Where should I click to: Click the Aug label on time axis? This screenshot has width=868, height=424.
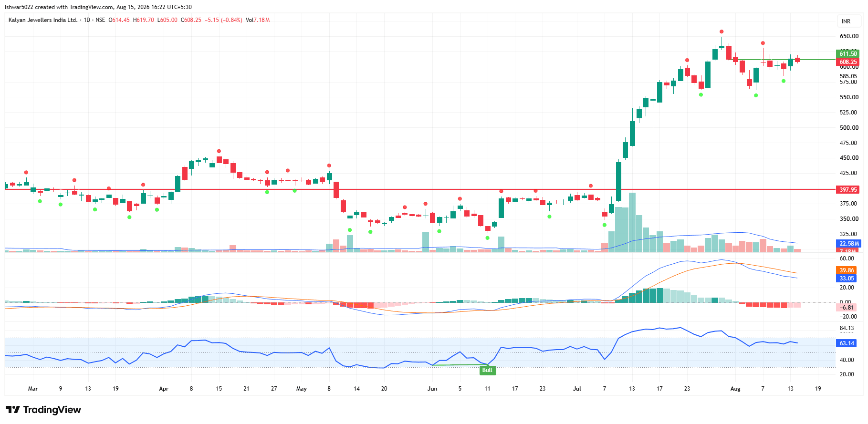pyautogui.click(x=735, y=389)
